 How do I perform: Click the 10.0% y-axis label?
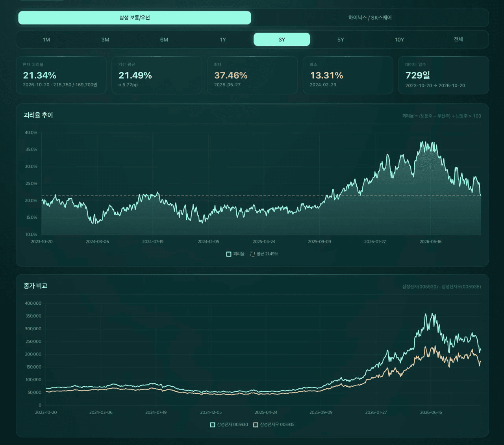[x=31, y=235]
